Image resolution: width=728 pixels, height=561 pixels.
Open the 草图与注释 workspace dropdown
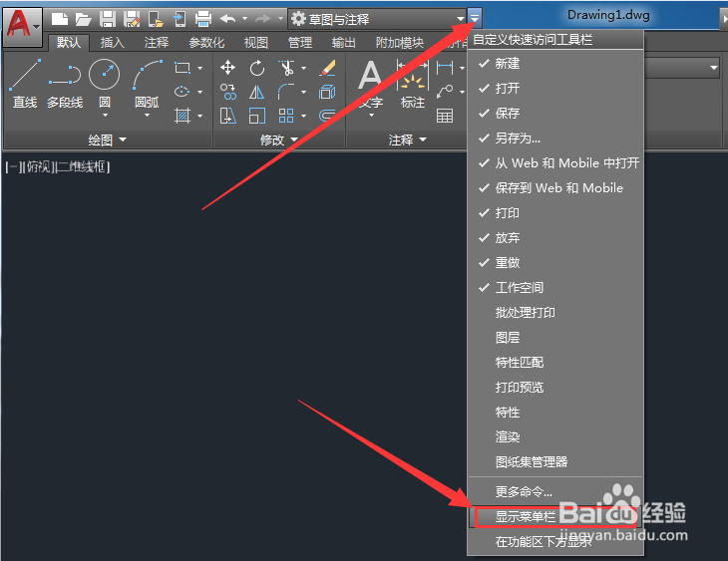pos(377,19)
